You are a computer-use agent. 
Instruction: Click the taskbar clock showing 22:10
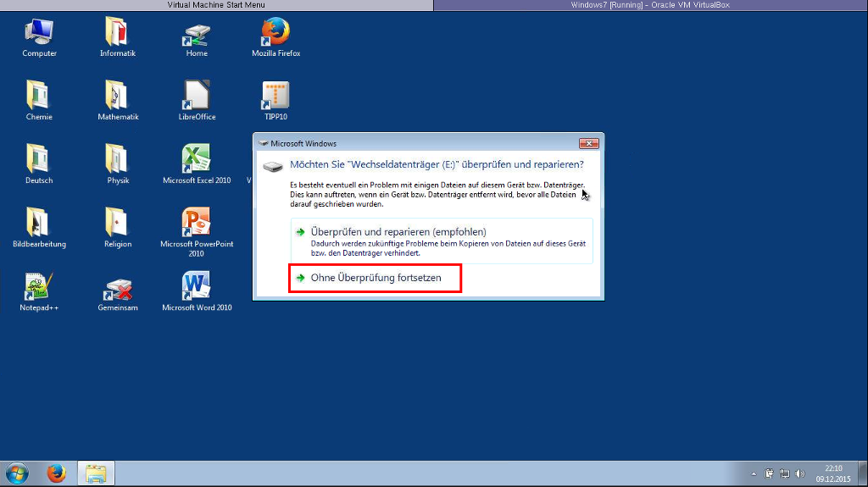(x=832, y=473)
